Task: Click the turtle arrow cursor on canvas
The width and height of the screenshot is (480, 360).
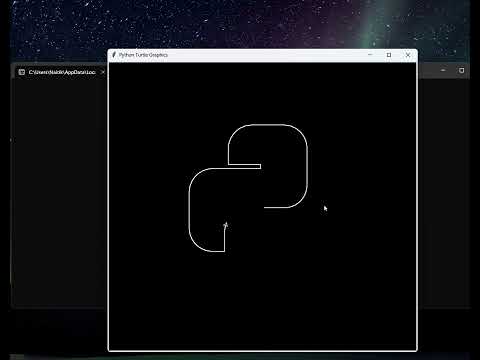Action: coord(226,226)
